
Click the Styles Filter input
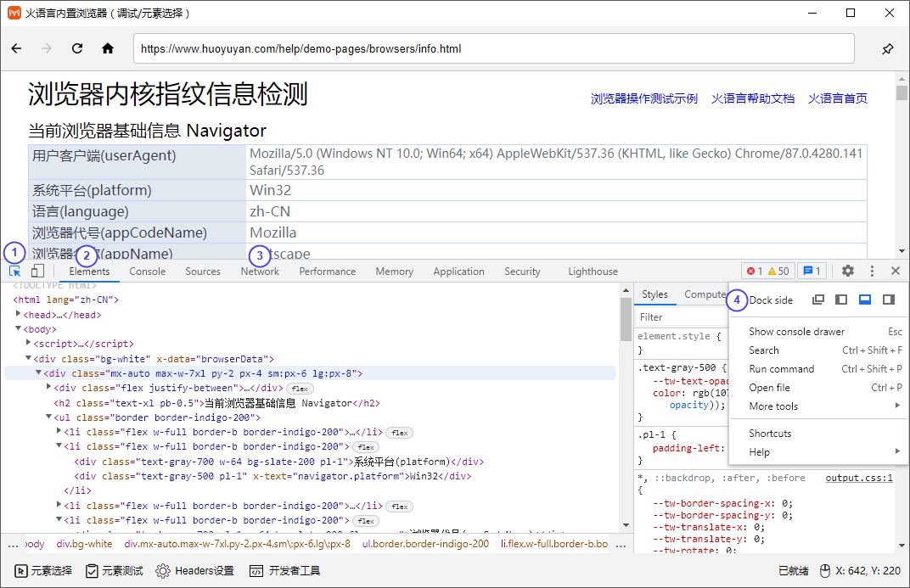point(682,317)
